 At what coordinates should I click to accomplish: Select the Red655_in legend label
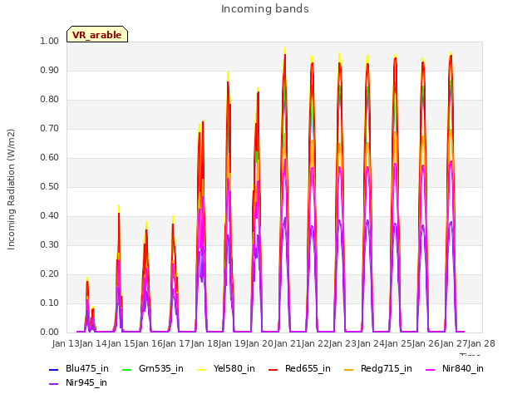pos(308,368)
